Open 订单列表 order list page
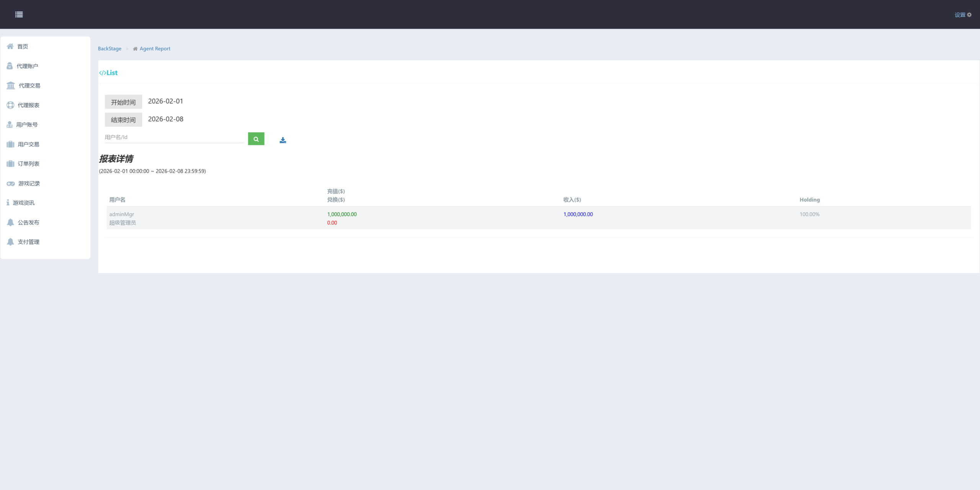The image size is (980, 490). (28, 164)
